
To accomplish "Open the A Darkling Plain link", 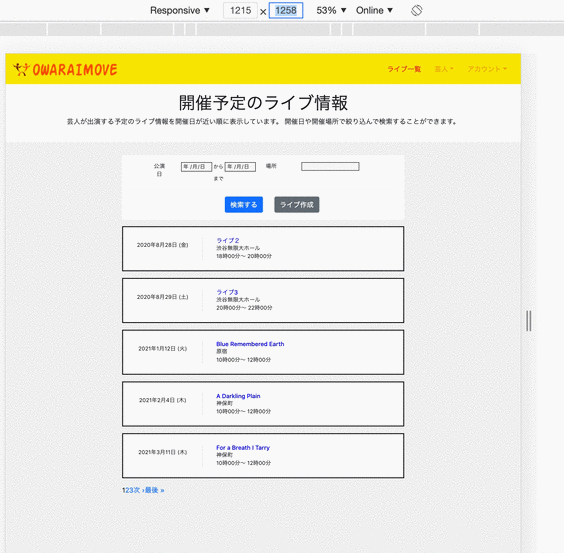I will [x=238, y=396].
